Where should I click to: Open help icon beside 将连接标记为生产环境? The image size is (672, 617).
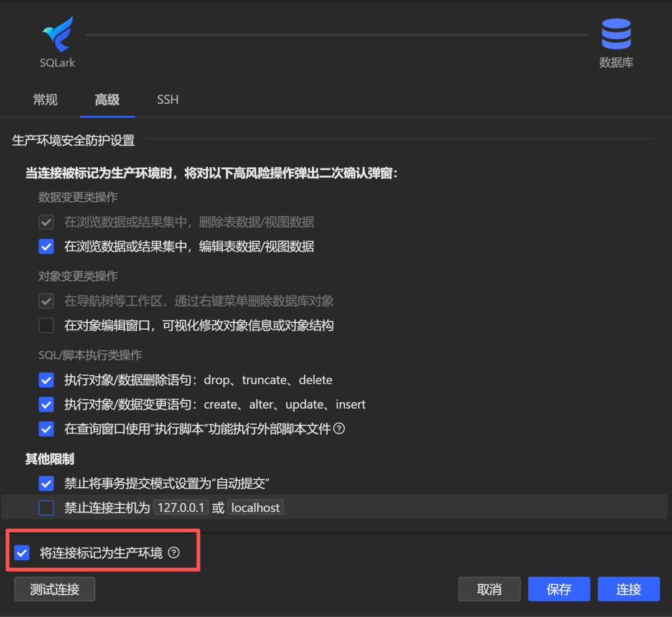point(174,553)
